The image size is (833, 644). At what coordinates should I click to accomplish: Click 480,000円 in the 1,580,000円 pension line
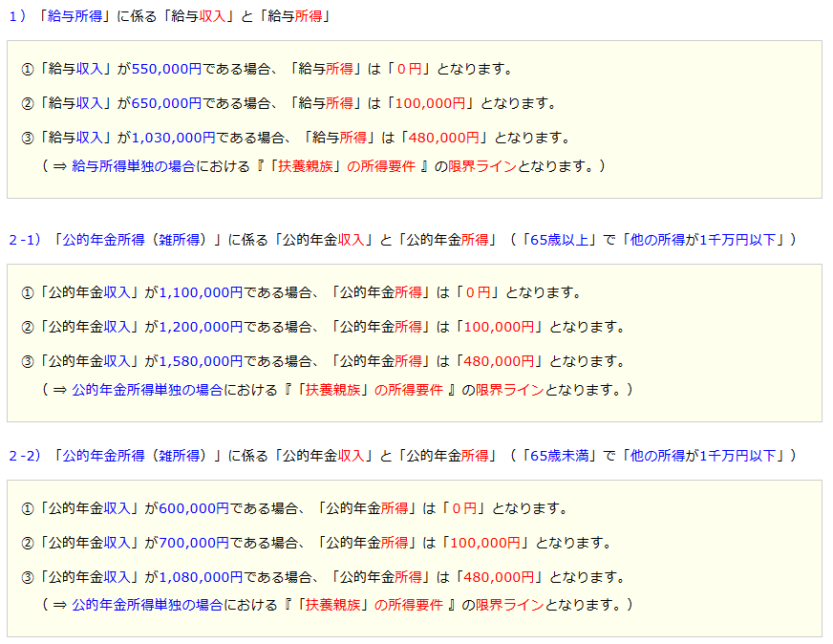[499, 361]
